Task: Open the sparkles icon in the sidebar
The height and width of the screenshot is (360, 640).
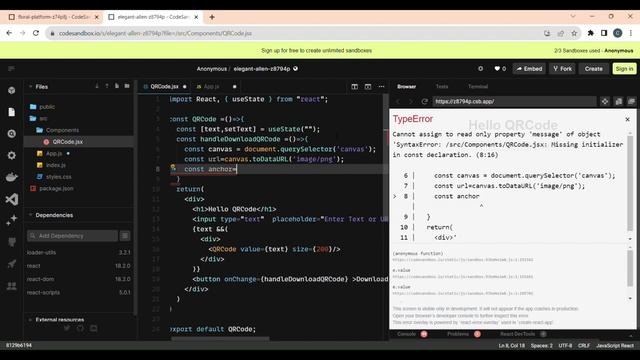Action: [x=11, y=220]
